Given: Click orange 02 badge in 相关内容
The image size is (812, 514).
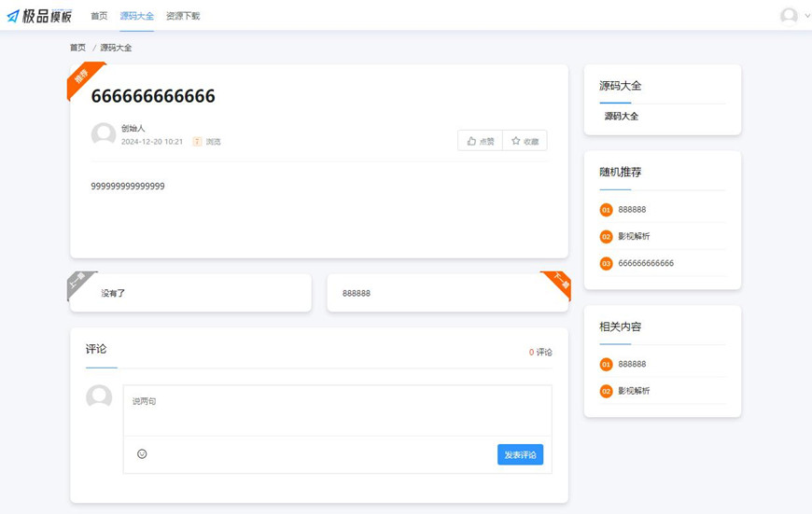Looking at the screenshot, I should (x=606, y=391).
